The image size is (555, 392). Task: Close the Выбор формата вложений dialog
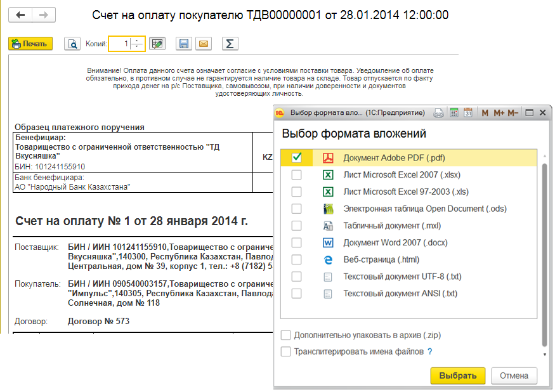[542, 113]
